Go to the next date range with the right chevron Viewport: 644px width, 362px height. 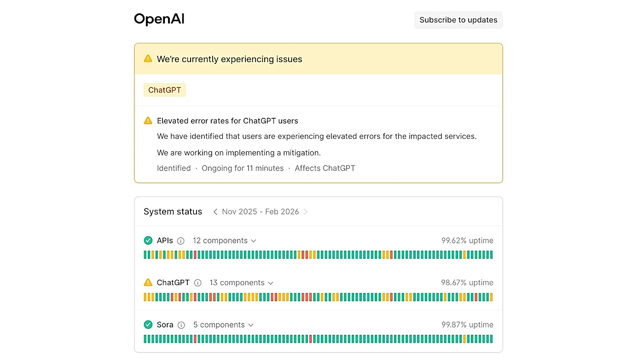(x=306, y=212)
